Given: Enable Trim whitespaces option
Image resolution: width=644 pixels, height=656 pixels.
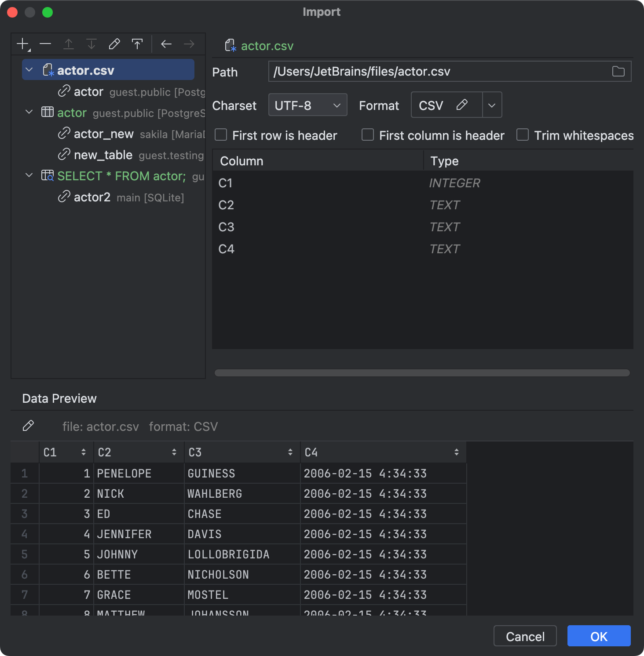Looking at the screenshot, I should (x=522, y=135).
